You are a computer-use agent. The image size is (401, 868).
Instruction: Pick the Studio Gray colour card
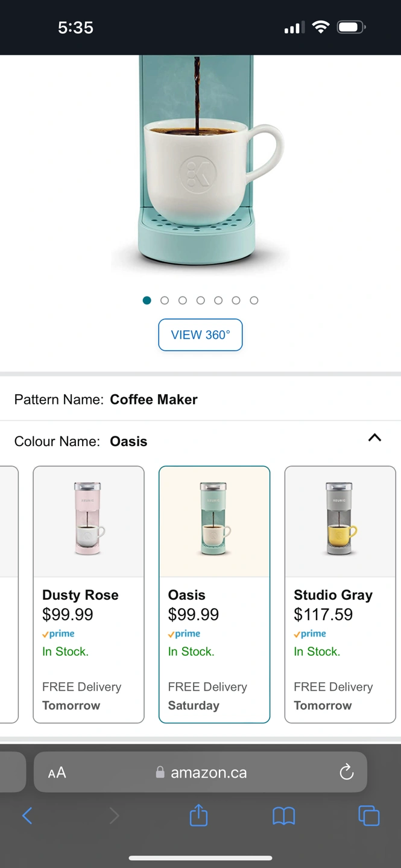tap(339, 594)
